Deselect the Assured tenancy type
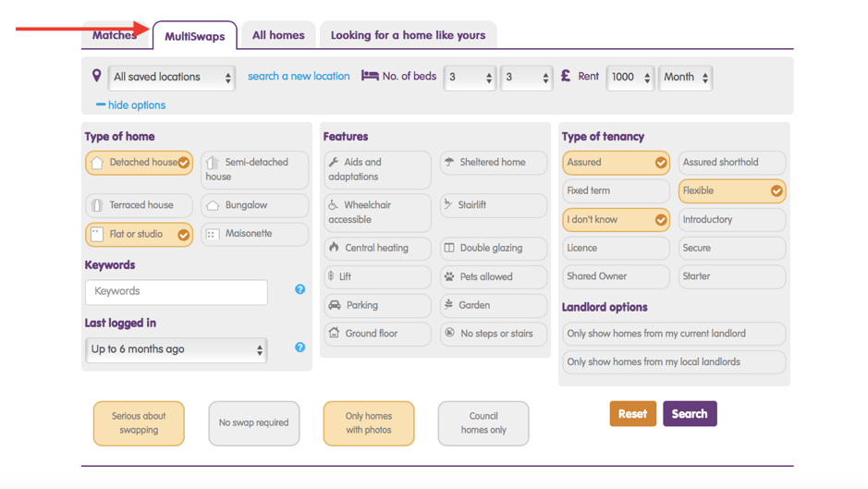The image size is (868, 489). (616, 163)
